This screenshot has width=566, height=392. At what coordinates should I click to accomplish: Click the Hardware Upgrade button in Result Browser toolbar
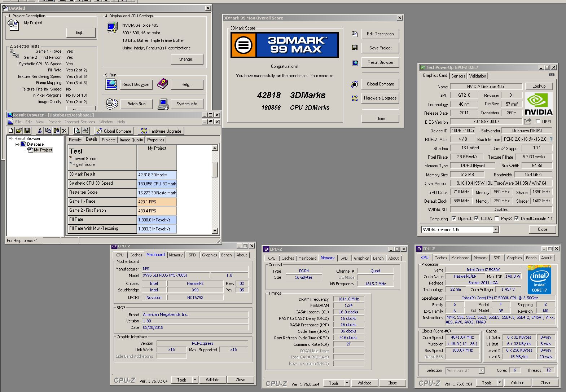[162, 131]
